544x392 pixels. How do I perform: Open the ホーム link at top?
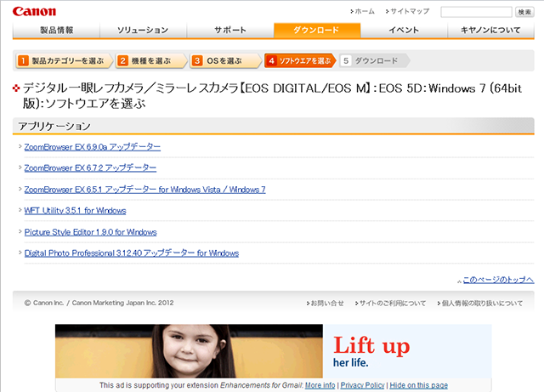[365, 11]
